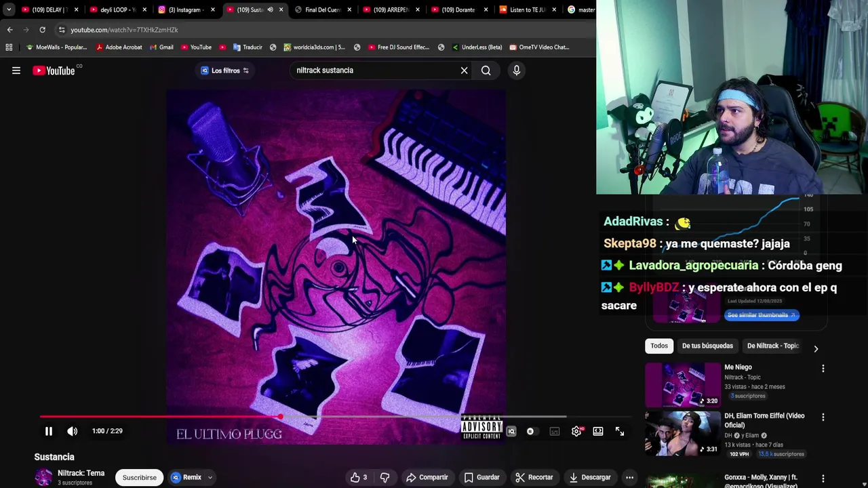
Task: Open worldcia3ds.com bookmark
Action: tap(314, 47)
